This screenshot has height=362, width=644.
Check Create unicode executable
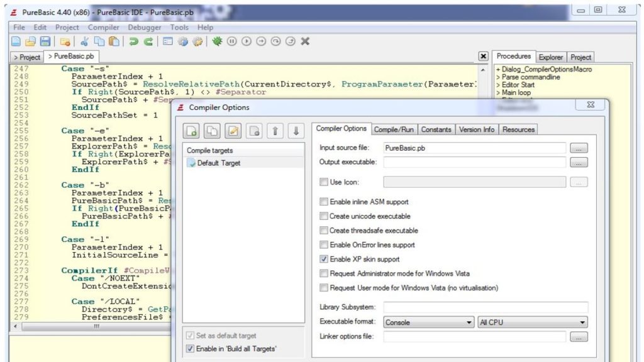[324, 216]
